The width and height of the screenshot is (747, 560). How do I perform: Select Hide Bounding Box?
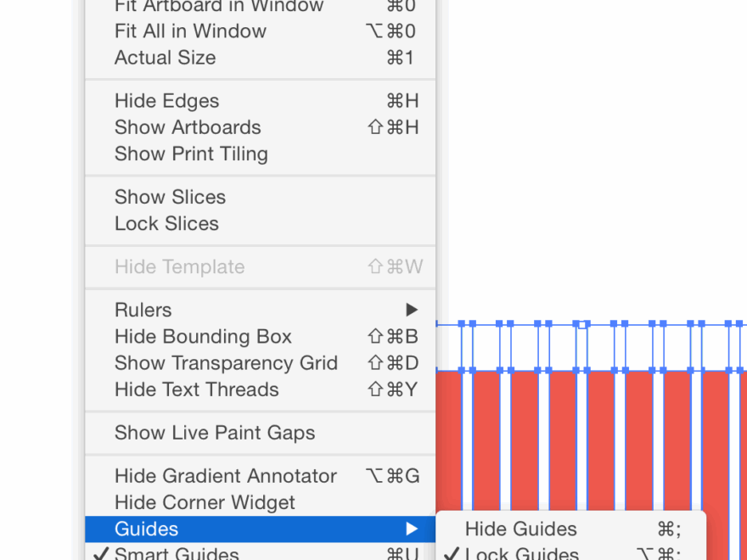203,337
